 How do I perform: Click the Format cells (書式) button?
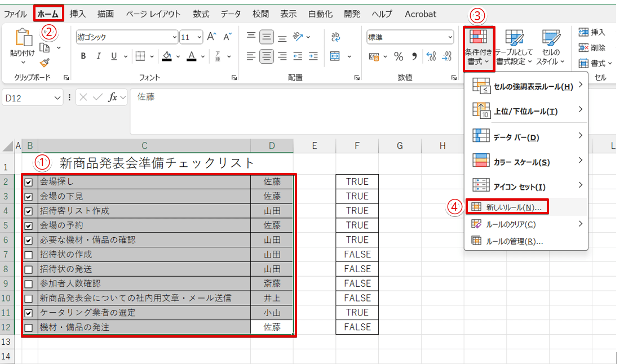(595, 63)
